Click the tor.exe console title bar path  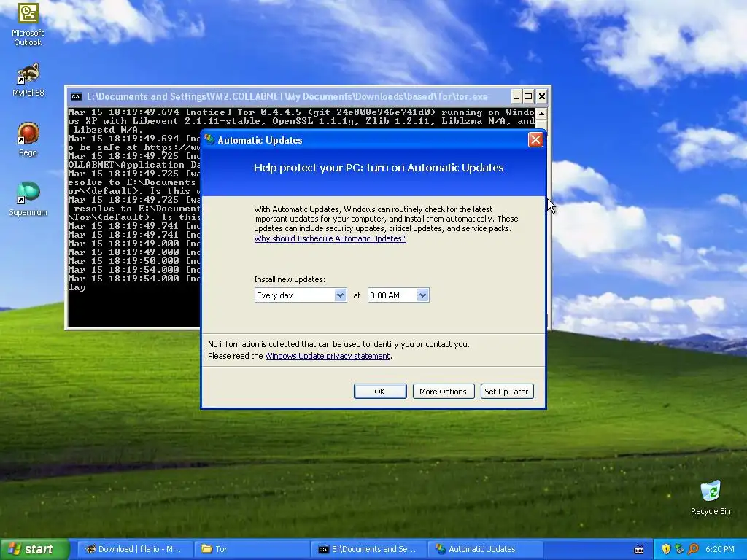287,97
